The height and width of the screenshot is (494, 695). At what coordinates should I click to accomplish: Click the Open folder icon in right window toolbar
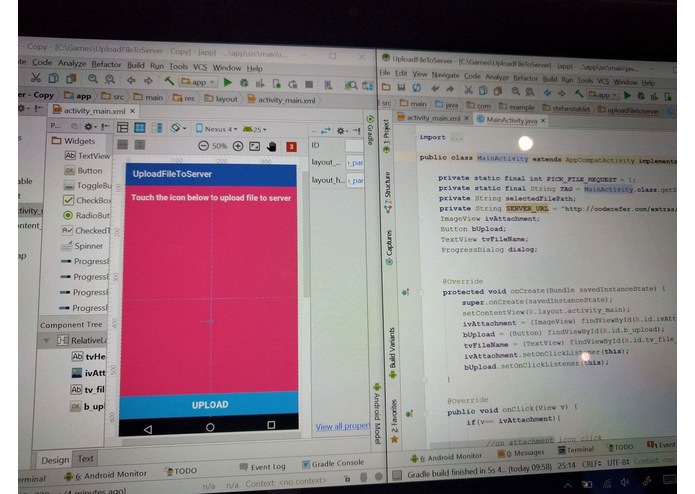coord(386,87)
